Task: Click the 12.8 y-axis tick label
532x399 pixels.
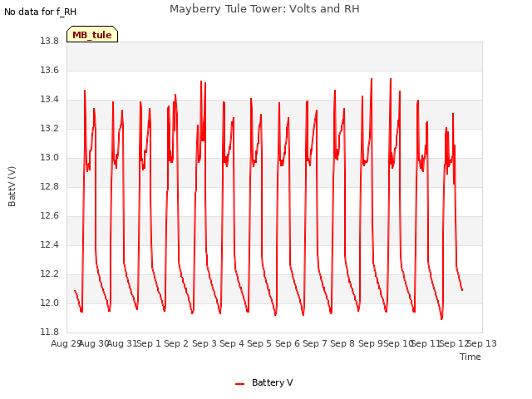Action: click(x=50, y=186)
